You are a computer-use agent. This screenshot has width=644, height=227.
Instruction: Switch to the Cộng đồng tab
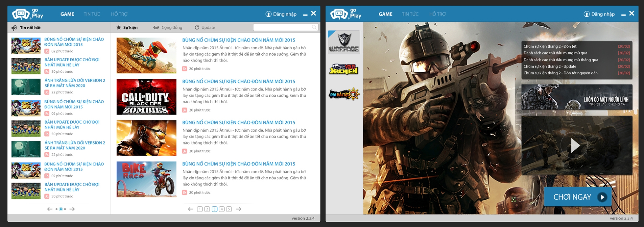[x=168, y=27]
